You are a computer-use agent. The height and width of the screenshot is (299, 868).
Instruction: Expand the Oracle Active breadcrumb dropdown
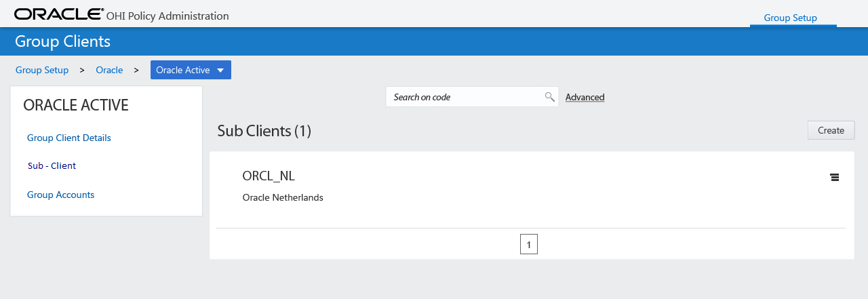coord(191,70)
